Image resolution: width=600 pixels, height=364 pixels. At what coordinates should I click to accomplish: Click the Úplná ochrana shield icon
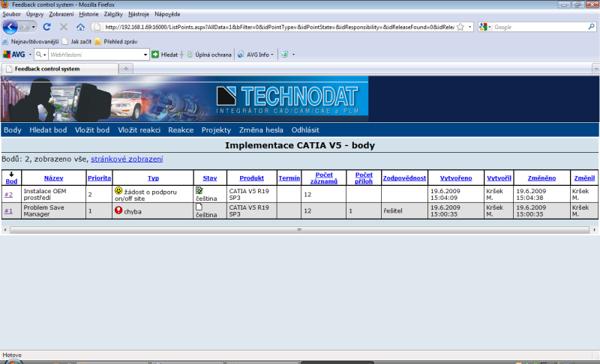[x=190, y=55]
